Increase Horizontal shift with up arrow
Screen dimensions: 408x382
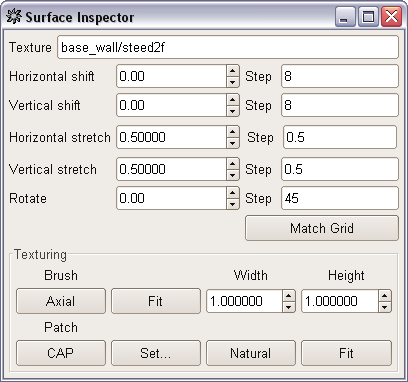point(233,71)
